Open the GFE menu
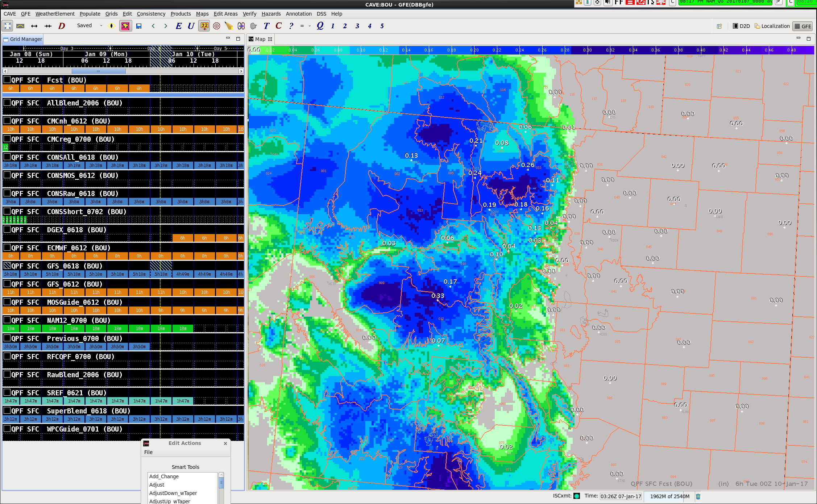 coord(26,14)
